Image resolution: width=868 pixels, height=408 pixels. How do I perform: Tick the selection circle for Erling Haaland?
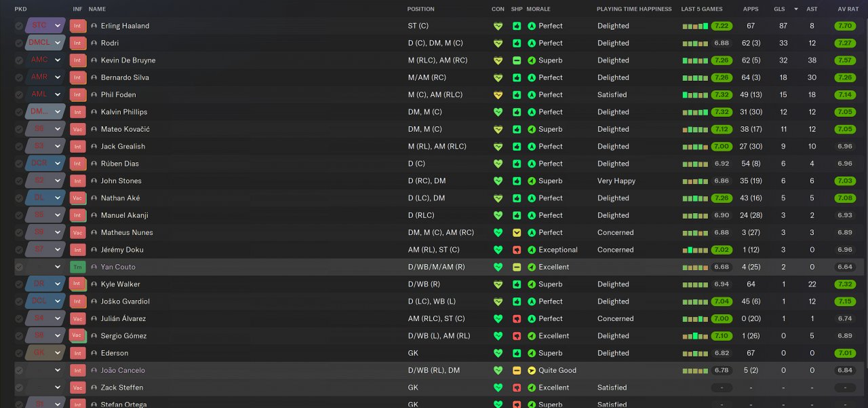(19, 26)
